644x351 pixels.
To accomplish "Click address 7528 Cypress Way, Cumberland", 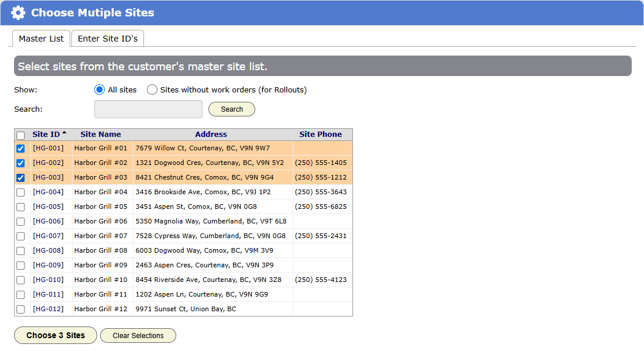I will tap(210, 236).
